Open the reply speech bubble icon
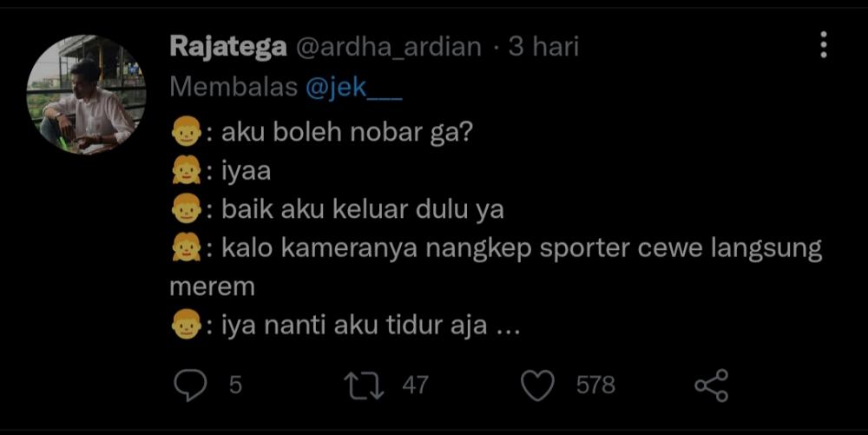The width and height of the screenshot is (868, 435). 190,385
